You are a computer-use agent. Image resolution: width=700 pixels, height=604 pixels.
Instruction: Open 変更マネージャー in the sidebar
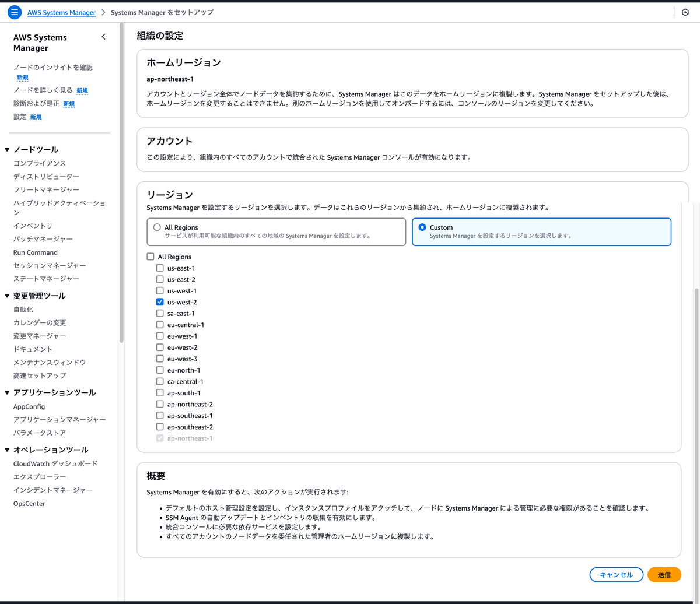tap(40, 336)
